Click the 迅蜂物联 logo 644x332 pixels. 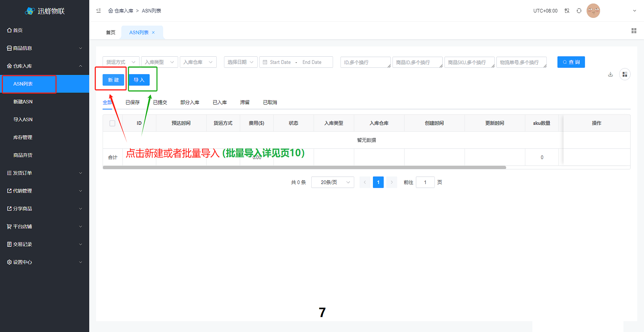click(x=45, y=11)
